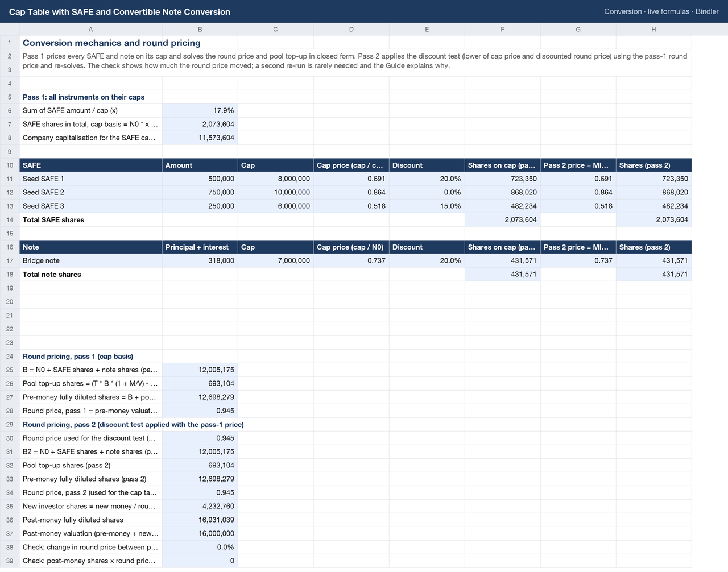This screenshot has height=572, width=728.
Task: Click Seed SAFE 1 amount 500,000
Action: point(200,179)
